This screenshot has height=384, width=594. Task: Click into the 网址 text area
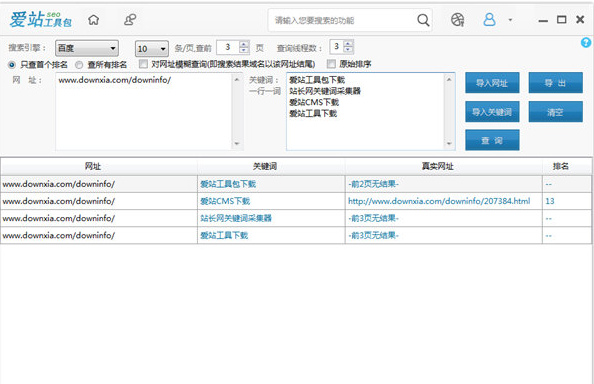[144, 112]
